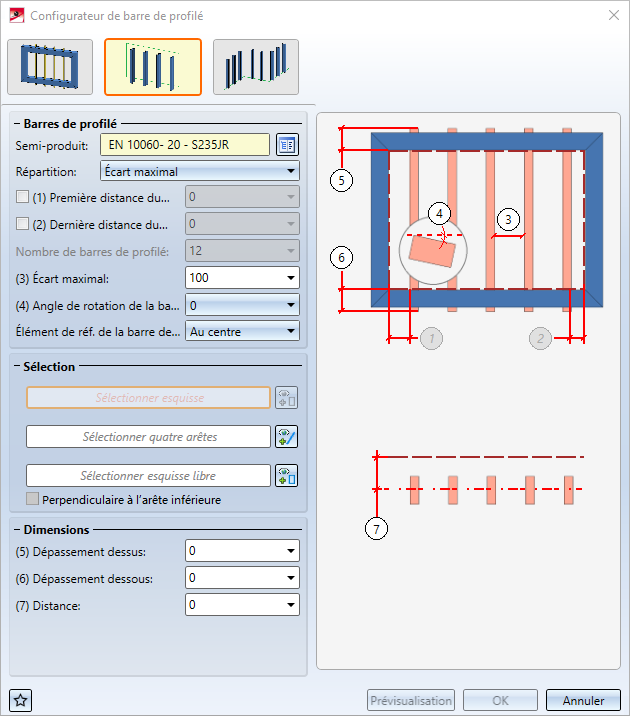Click the edge pick icon beside Sélectionner quatre arêtes

(287, 437)
